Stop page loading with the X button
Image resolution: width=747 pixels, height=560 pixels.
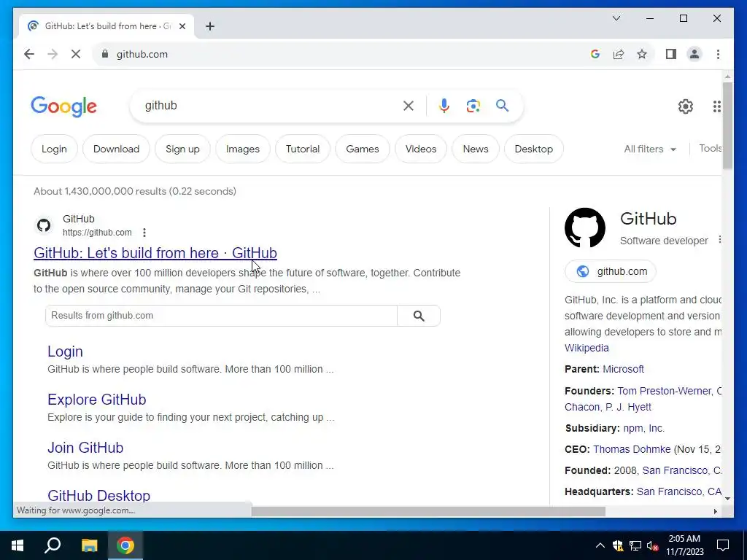coord(76,54)
